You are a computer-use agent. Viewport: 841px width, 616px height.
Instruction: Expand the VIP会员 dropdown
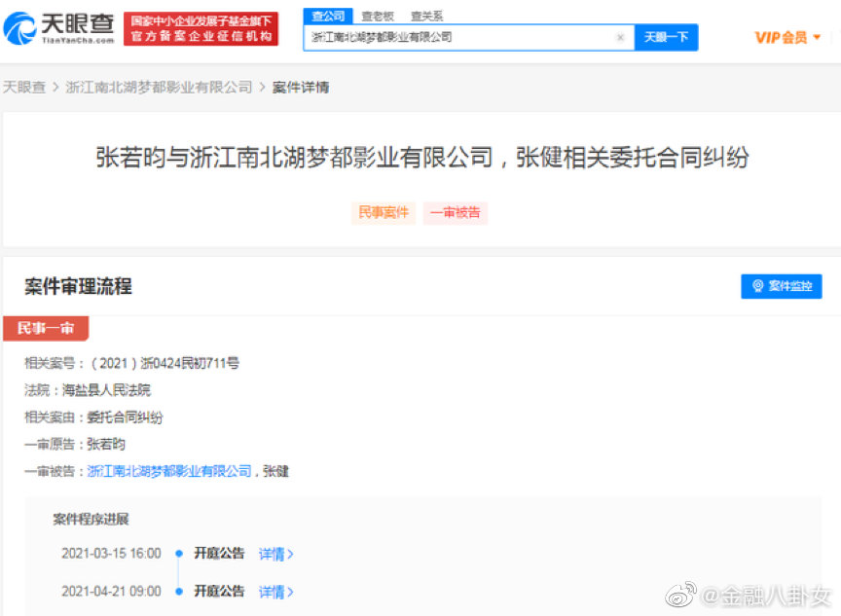pyautogui.click(x=787, y=37)
